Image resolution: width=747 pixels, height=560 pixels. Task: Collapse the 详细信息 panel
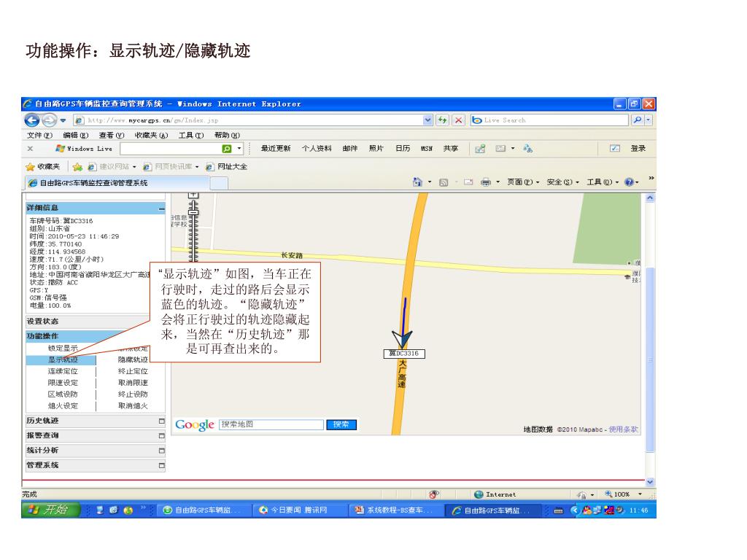point(162,209)
